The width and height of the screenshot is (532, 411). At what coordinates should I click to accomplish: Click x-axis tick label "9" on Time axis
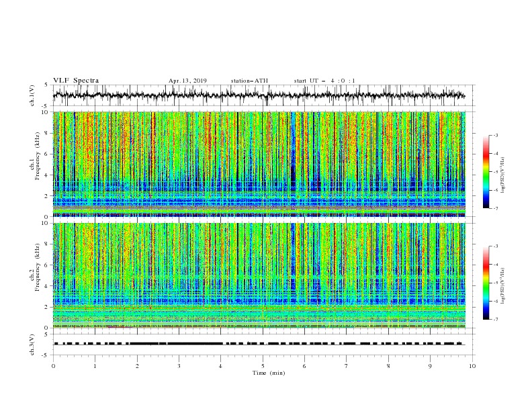(430, 366)
